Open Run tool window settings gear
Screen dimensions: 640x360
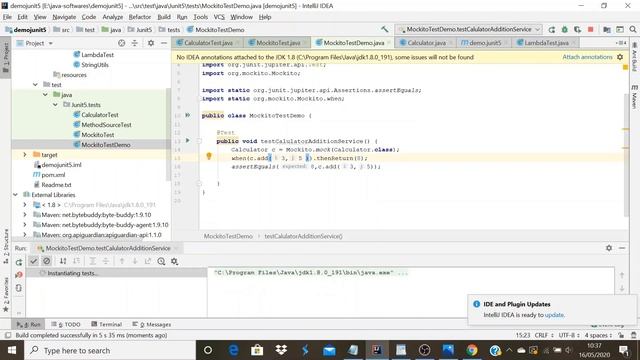tap(609, 248)
